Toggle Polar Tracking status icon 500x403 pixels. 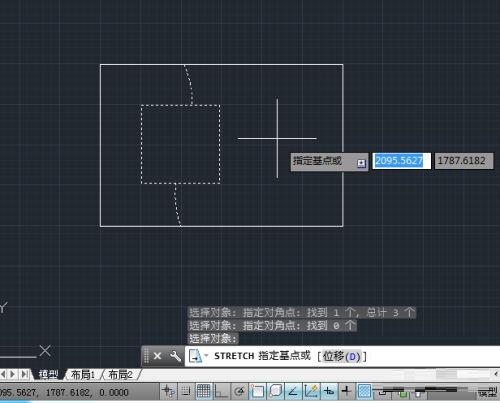point(239,391)
